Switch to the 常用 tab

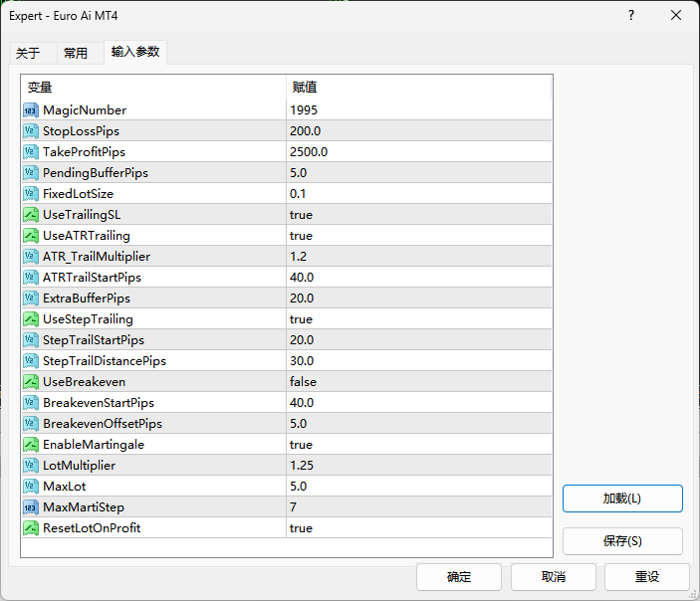[x=76, y=54]
